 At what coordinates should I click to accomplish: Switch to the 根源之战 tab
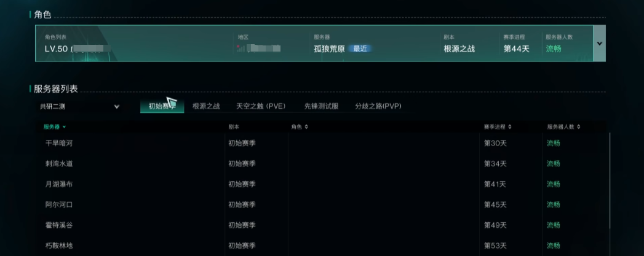pos(206,106)
